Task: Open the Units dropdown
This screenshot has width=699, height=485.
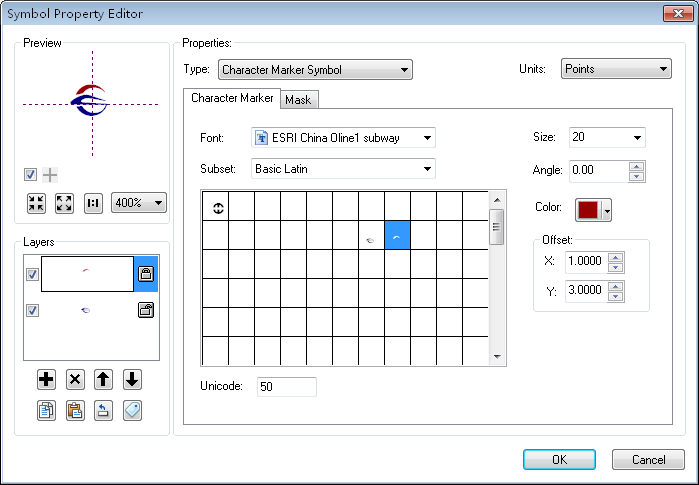Action: 616,69
